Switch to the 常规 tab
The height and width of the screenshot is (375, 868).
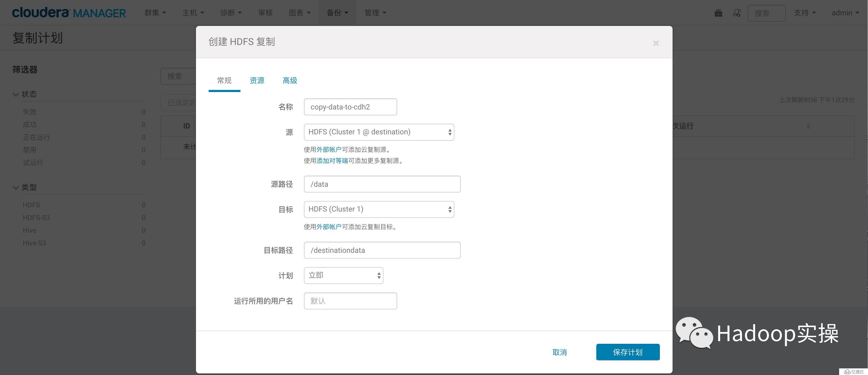(224, 80)
